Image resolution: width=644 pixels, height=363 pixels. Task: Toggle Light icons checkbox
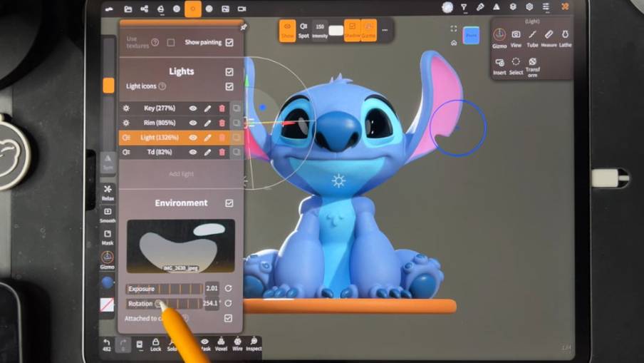point(229,86)
